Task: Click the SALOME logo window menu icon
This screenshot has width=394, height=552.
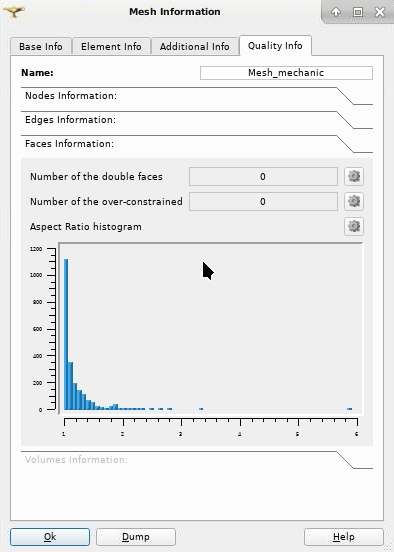Action: coord(13,12)
